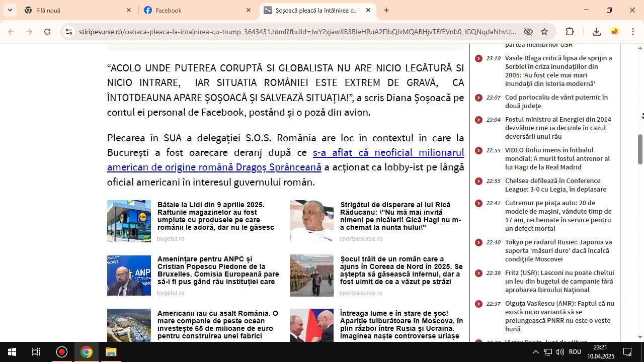
Task: Open Cutremur pe piața auto news item
Action: click(x=558, y=216)
